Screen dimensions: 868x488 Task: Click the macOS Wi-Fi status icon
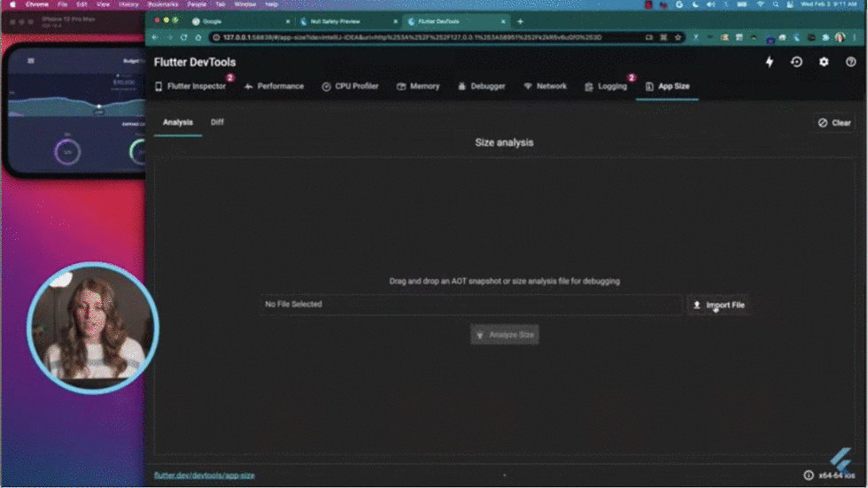coord(761,4)
